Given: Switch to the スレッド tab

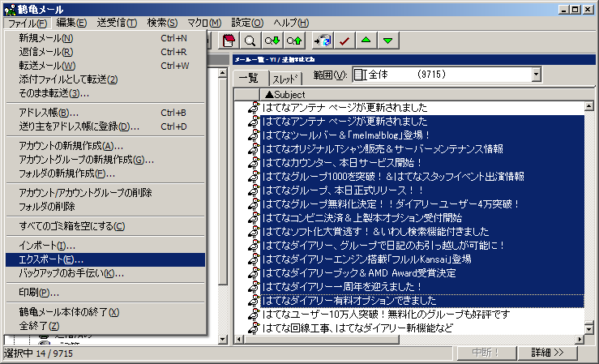Looking at the screenshot, I should click(285, 79).
